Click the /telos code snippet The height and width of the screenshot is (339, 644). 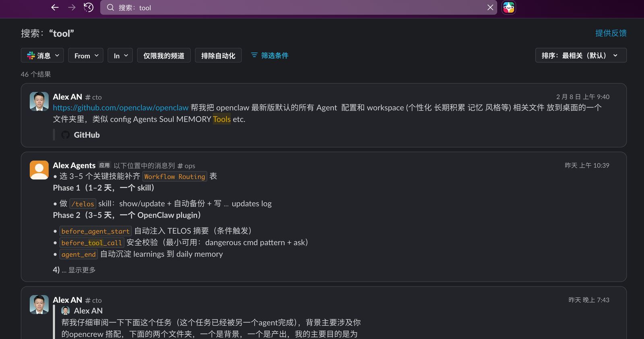pyautogui.click(x=83, y=204)
